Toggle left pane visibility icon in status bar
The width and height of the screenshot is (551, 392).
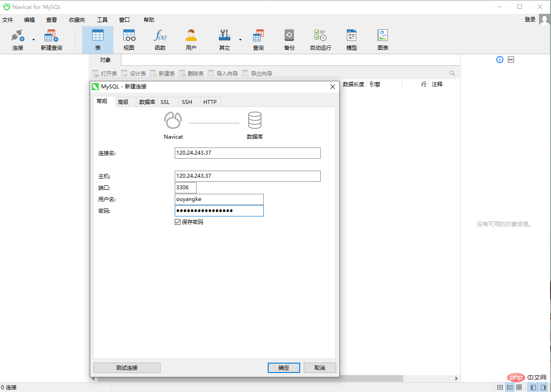click(533, 388)
